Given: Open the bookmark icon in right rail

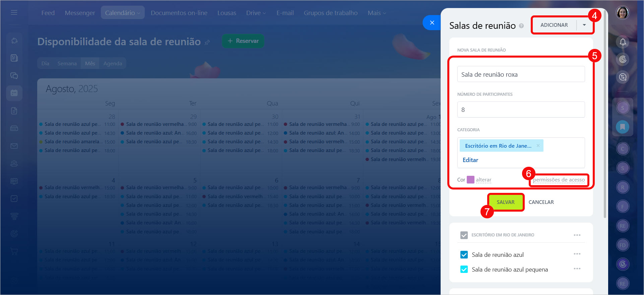Looking at the screenshot, I should (x=623, y=127).
